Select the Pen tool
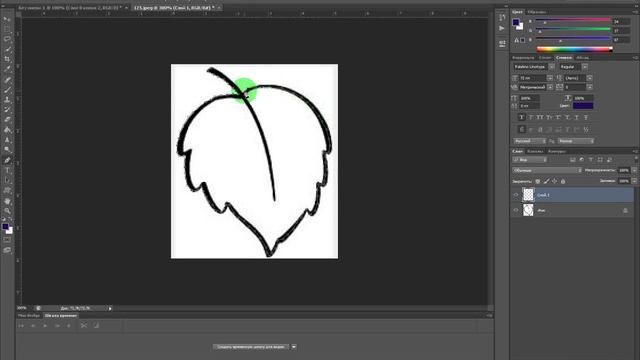 coord(7,160)
